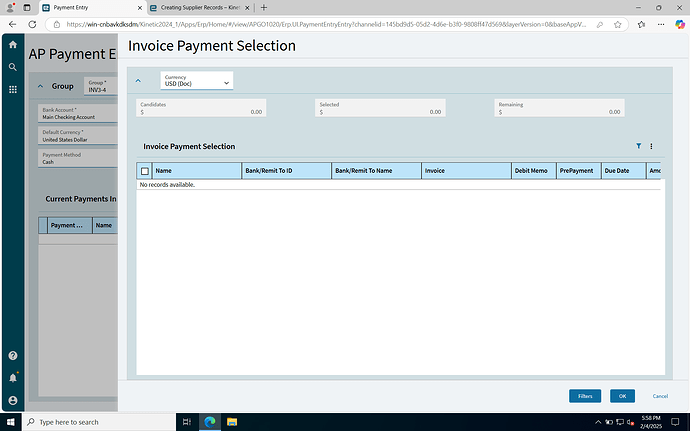Add page to favorites star icon
This screenshot has height=431, width=690.
(617, 25)
